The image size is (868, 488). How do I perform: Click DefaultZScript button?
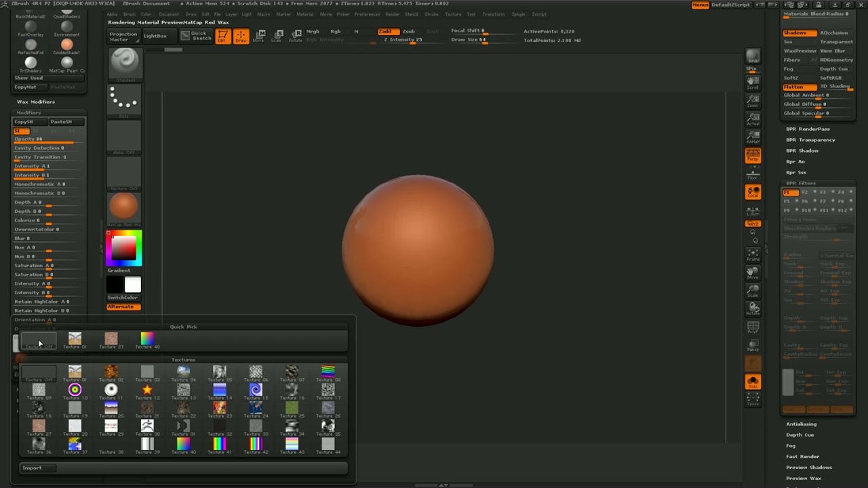click(730, 5)
